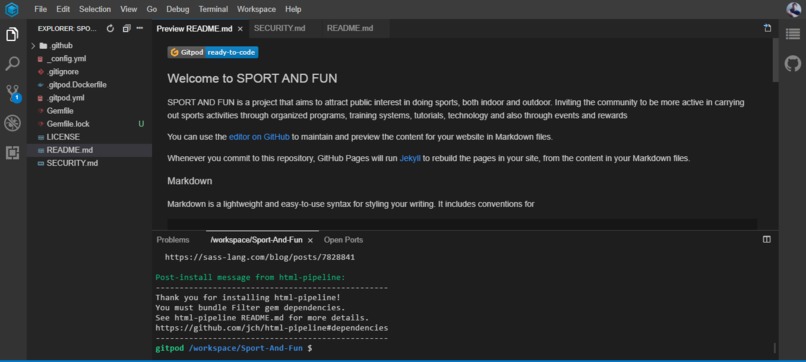Click the 'Post-install message from html-pipeline' line

250,278
